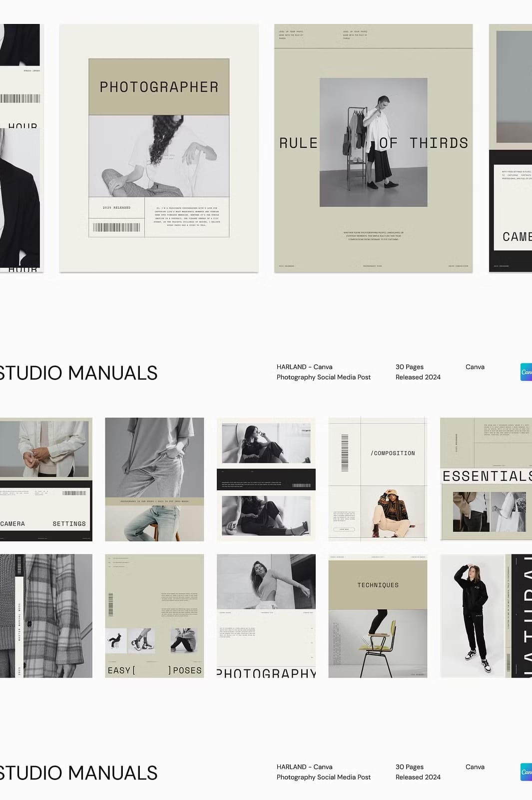Select the Techniques chair template
This screenshot has width=532, height=800.
pyautogui.click(x=378, y=616)
